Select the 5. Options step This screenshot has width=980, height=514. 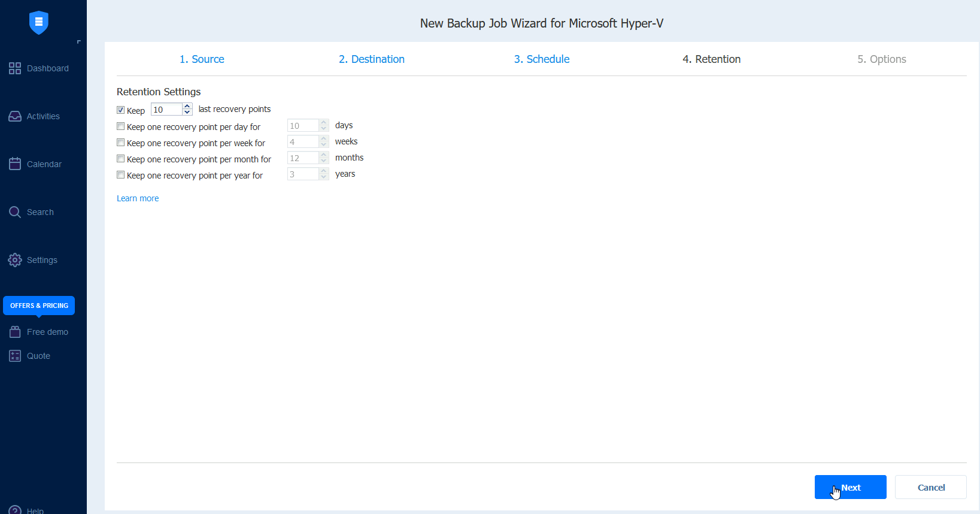(882, 59)
